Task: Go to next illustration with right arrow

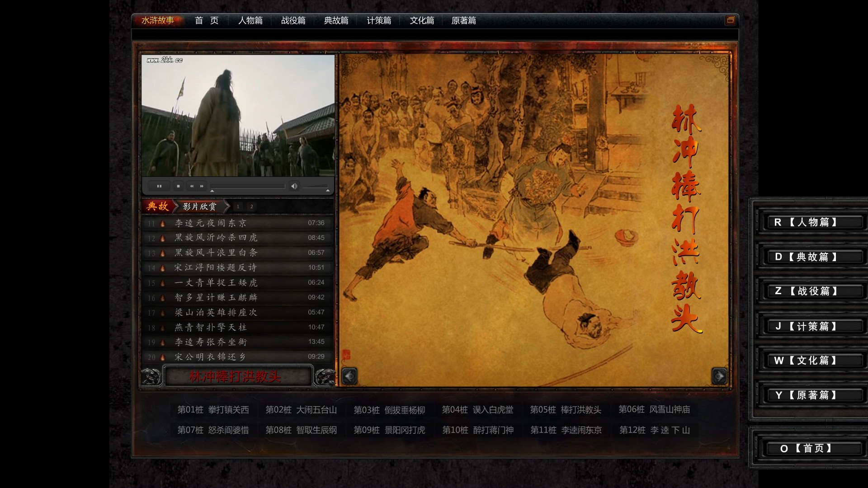Action: pos(719,376)
